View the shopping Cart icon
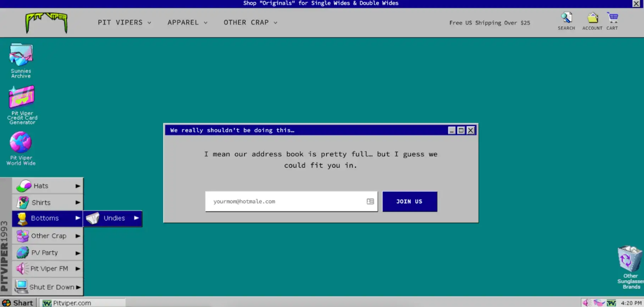 [x=612, y=18]
